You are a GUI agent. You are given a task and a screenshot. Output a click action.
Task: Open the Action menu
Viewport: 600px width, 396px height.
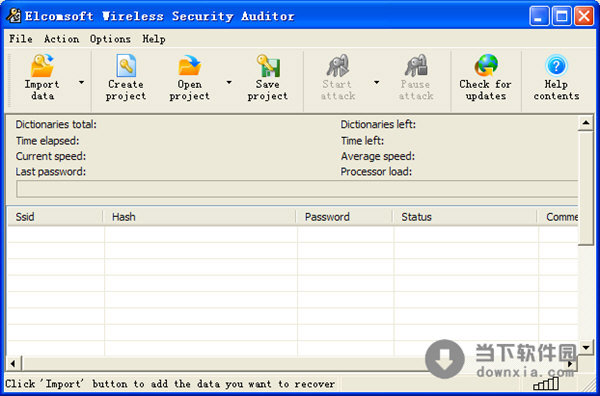(61, 39)
